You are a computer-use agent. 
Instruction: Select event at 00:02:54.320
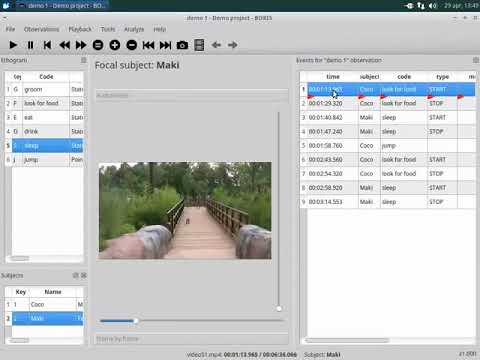pyautogui.click(x=388, y=174)
